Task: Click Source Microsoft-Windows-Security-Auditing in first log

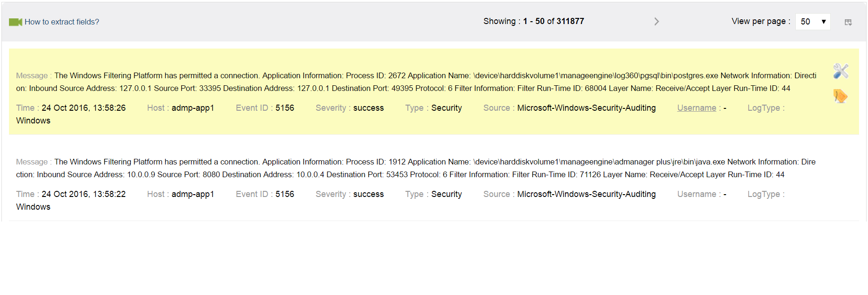Action: click(586, 108)
